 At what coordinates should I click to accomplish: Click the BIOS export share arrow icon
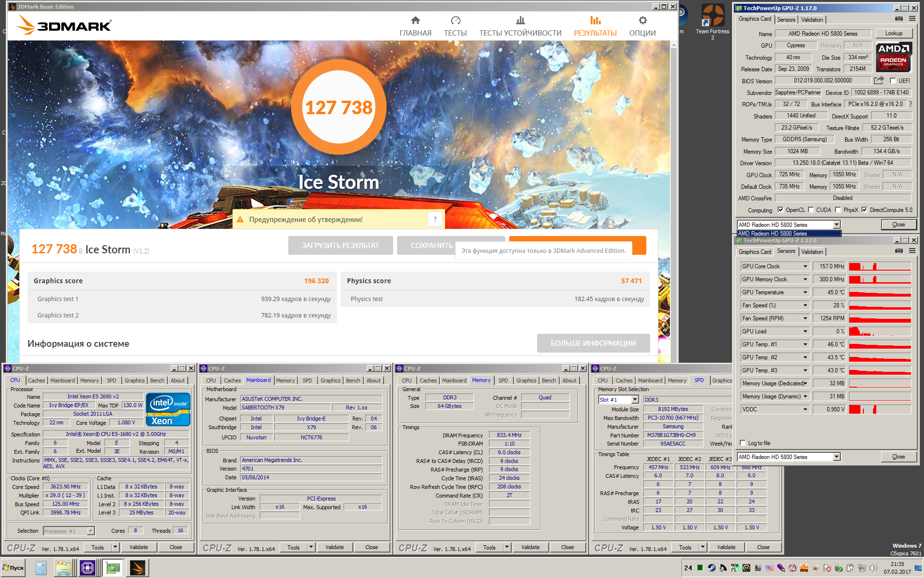click(x=879, y=80)
